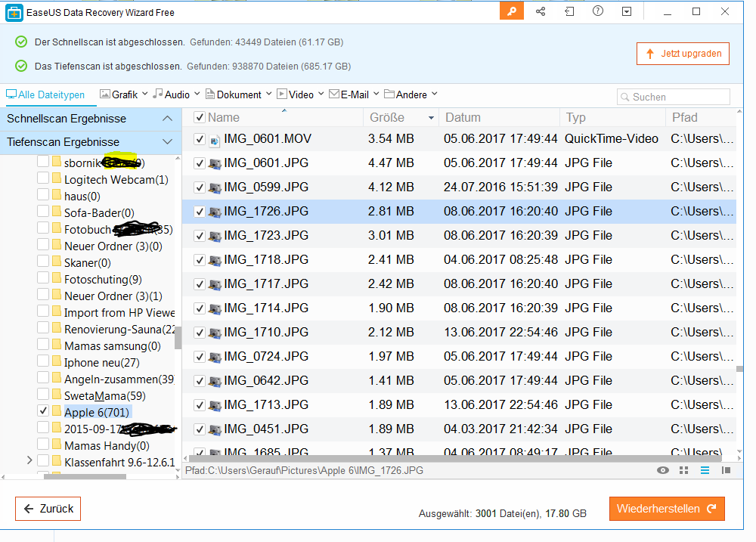The width and height of the screenshot is (756, 542).
Task: Click the Mamas Handy folder icon
Action: click(57, 444)
